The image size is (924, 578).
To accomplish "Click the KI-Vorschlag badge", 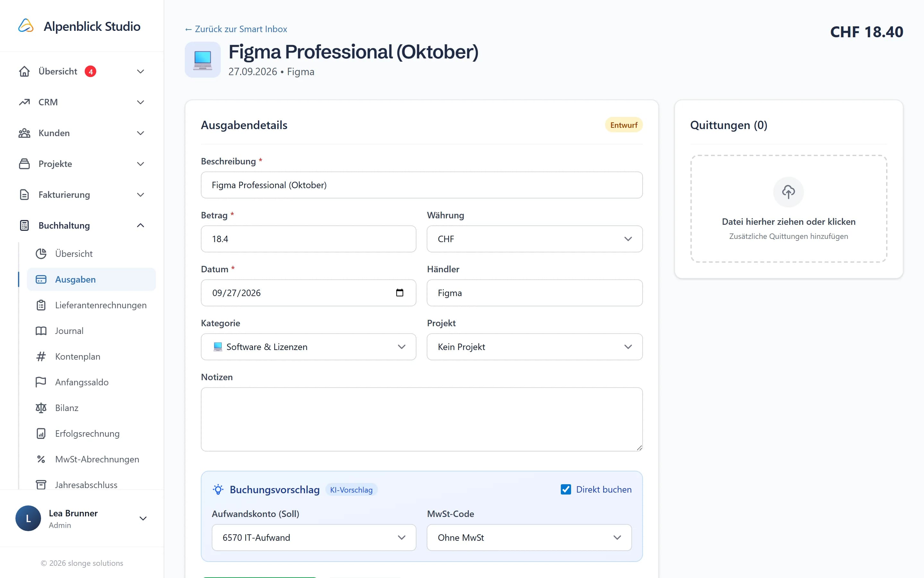I will coord(351,490).
